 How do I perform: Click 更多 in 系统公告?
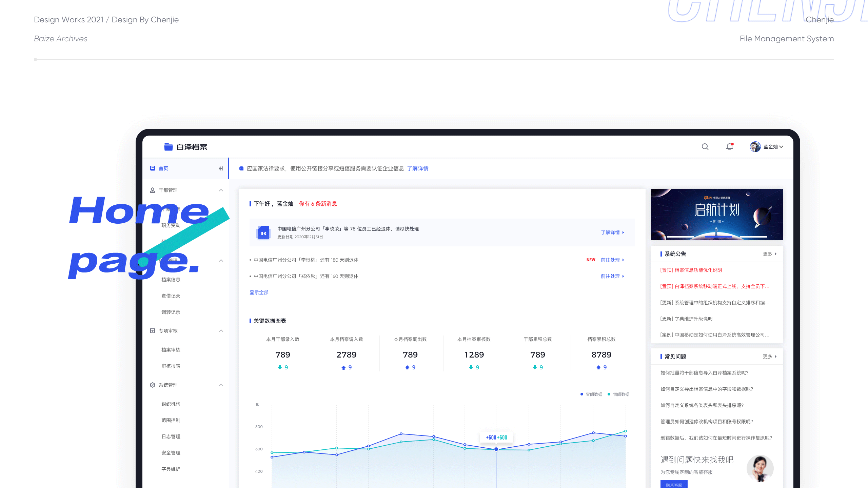click(x=770, y=254)
